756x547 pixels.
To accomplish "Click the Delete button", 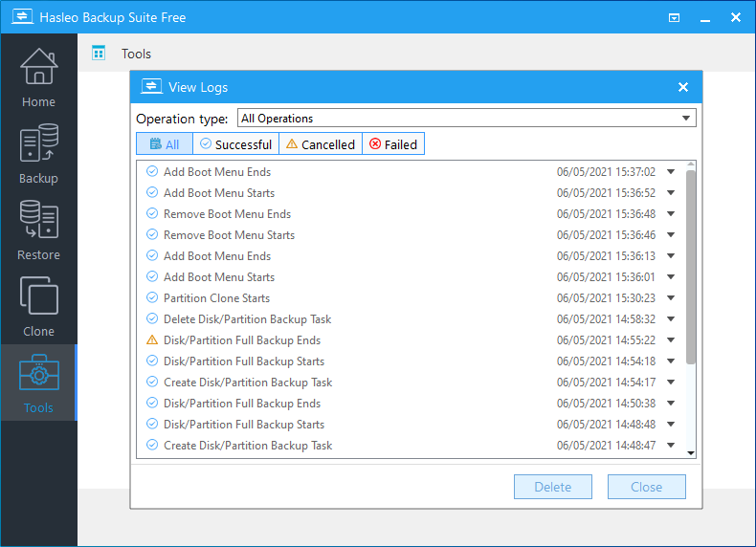I will 552,487.
